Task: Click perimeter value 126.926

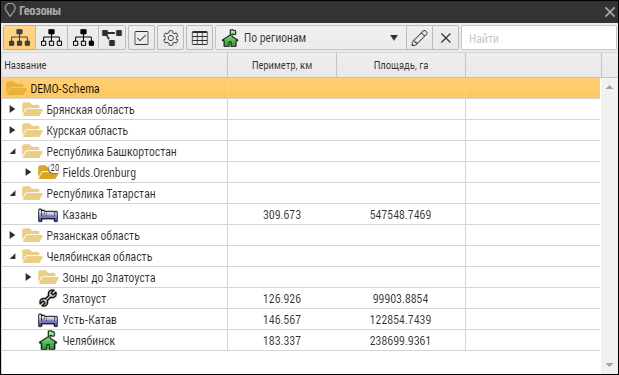Action: (x=282, y=299)
